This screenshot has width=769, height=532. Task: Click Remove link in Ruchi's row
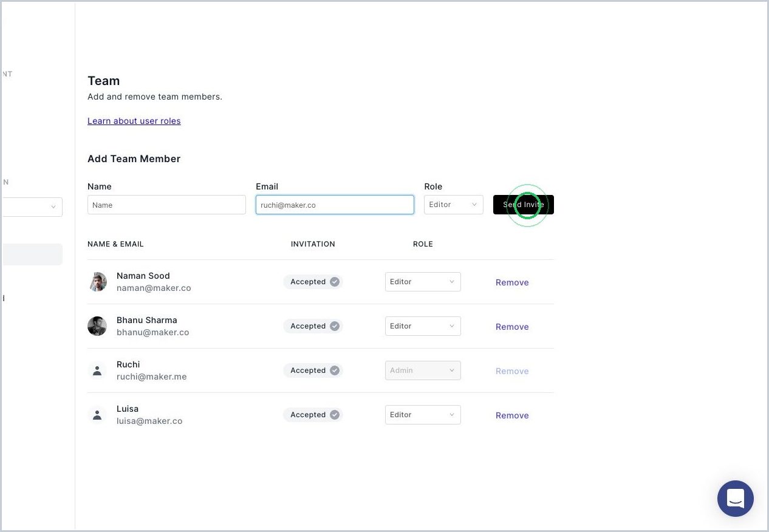pyautogui.click(x=512, y=371)
